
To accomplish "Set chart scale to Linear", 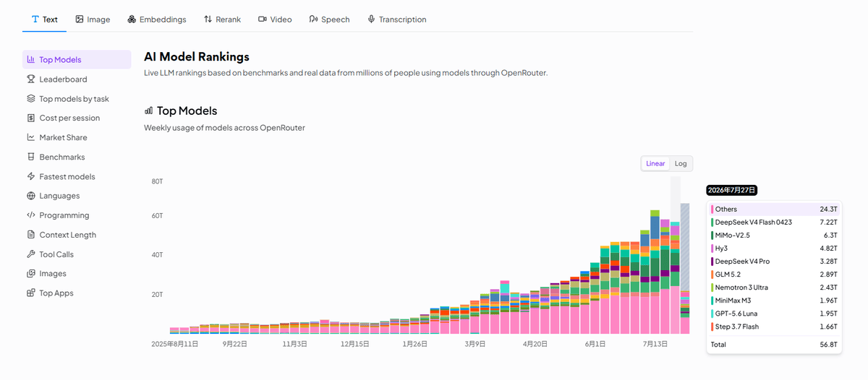I will point(655,163).
